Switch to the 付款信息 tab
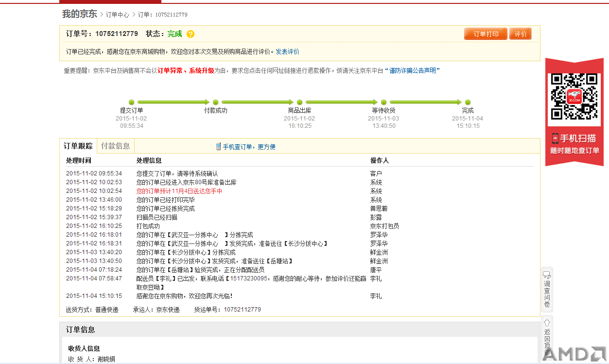This screenshot has height=364, width=609. click(115, 146)
